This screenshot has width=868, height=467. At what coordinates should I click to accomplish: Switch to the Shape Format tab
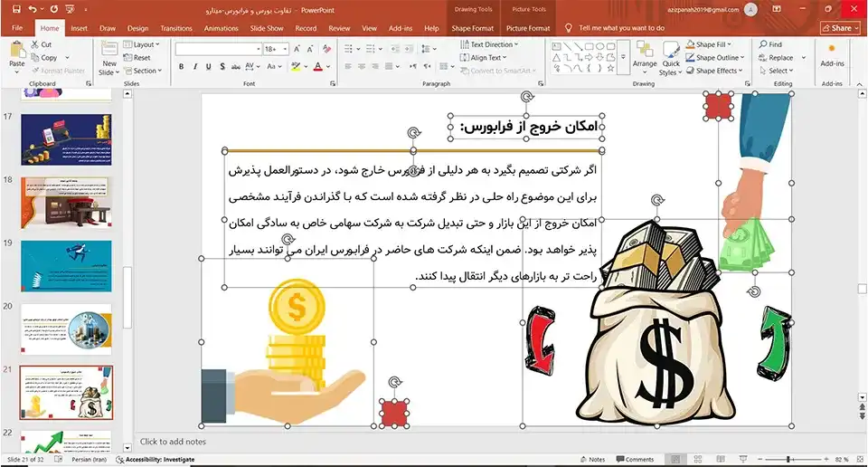click(472, 28)
